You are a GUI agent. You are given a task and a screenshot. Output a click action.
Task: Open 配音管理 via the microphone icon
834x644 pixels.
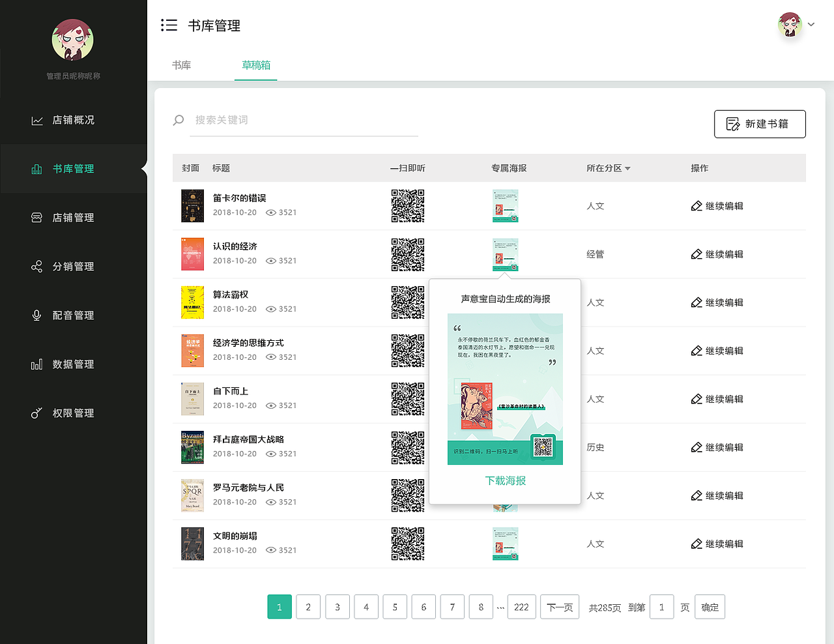36,315
